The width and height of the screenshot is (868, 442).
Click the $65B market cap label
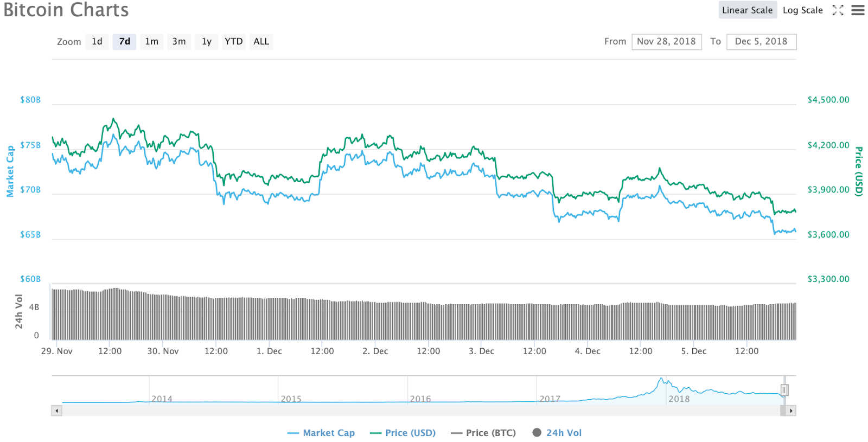(x=30, y=235)
